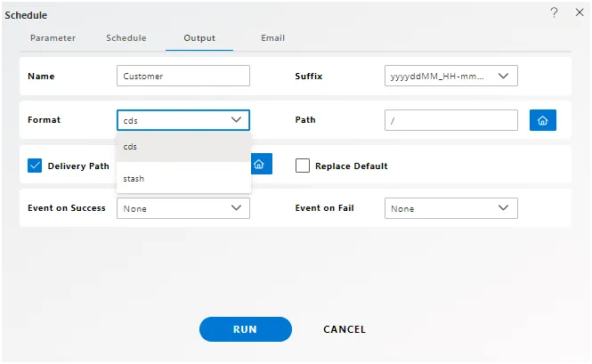This screenshot has width=592, height=364.
Task: Select the Output tab
Action: pos(199,38)
